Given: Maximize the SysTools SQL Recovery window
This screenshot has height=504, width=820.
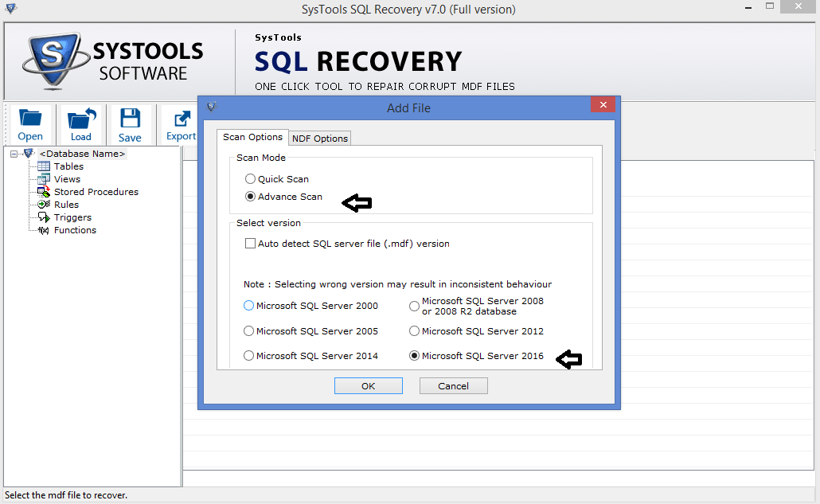Looking at the screenshot, I should pyautogui.click(x=770, y=6).
